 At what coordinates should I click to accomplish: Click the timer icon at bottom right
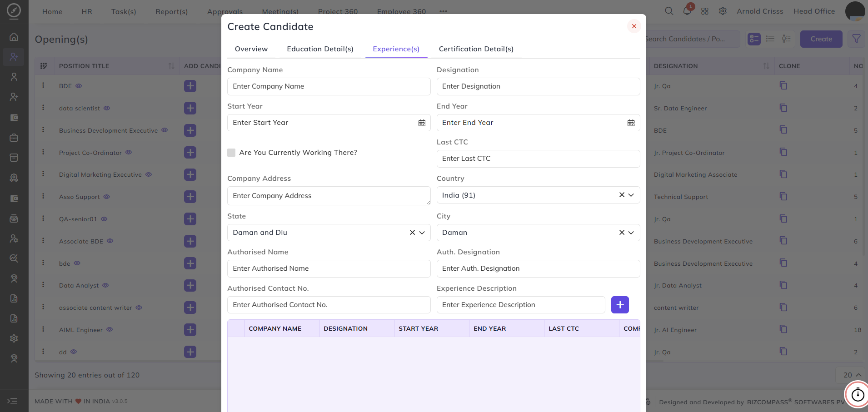click(858, 395)
